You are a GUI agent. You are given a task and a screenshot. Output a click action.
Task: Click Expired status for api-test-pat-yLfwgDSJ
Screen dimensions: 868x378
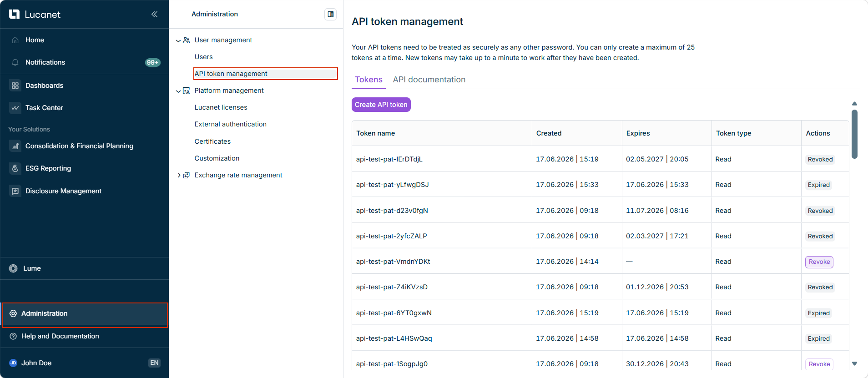coord(819,185)
